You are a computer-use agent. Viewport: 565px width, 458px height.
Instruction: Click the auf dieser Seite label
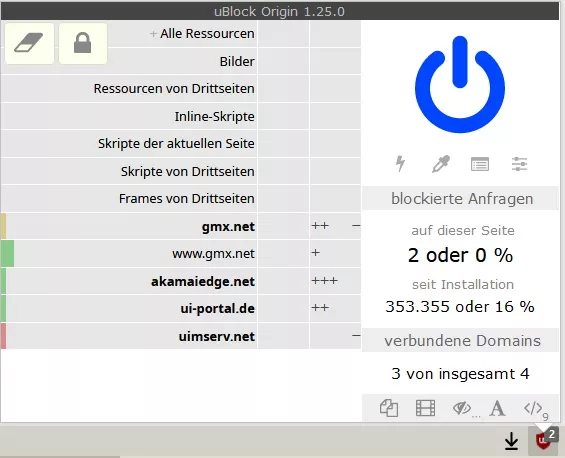[463, 230]
